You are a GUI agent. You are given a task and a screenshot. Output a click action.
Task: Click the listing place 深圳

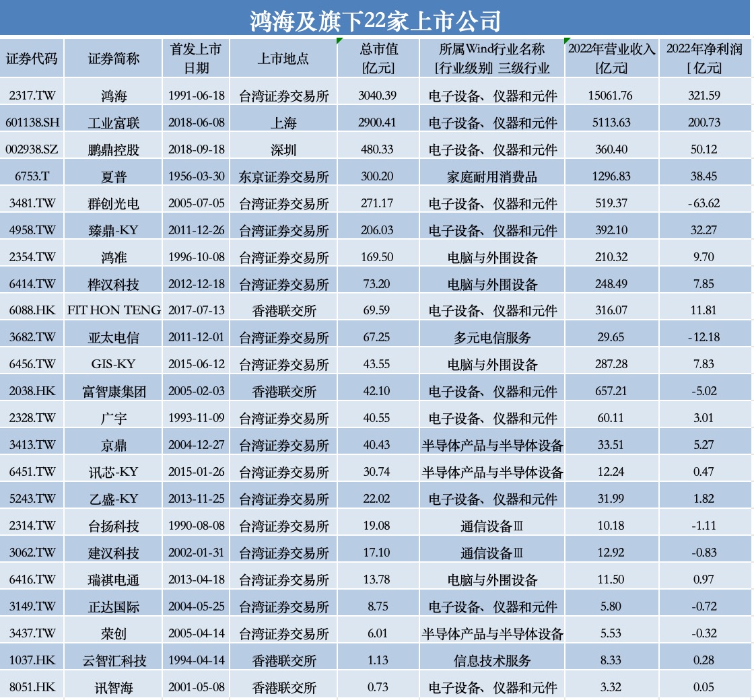(283, 150)
